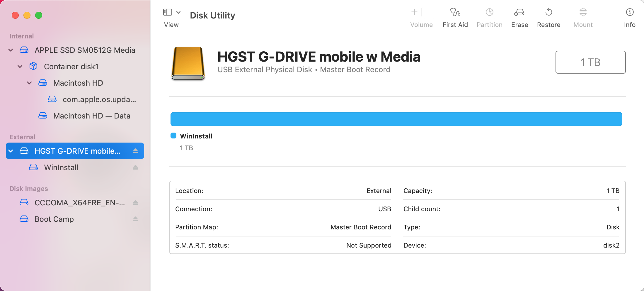644x291 pixels.
Task: Click the Restore toolbar icon
Action: pos(548,16)
